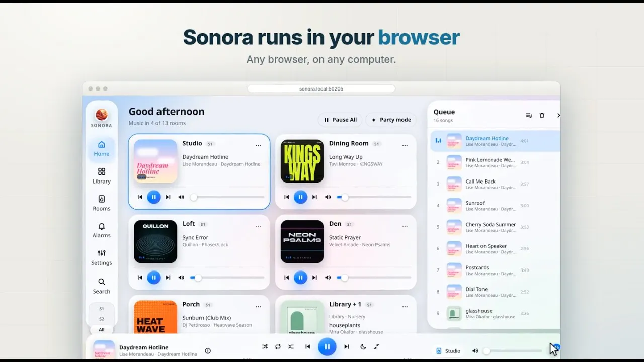The image size is (644, 362).
Task: Open the Home sidebar tab
Action: pos(102,149)
